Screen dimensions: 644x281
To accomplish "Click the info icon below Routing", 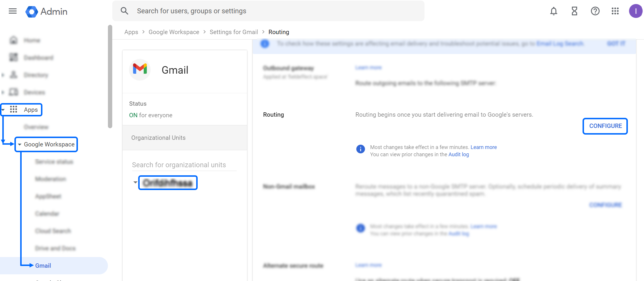I will click(x=360, y=149).
